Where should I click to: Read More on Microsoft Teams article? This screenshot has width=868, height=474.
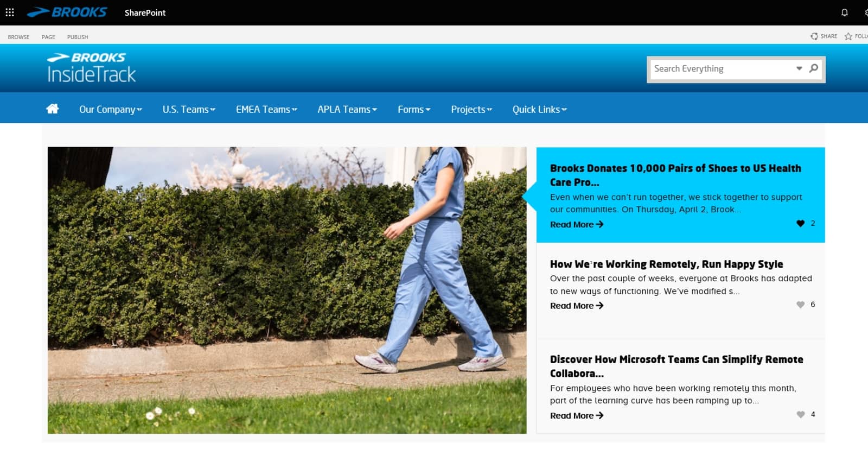[577, 415]
